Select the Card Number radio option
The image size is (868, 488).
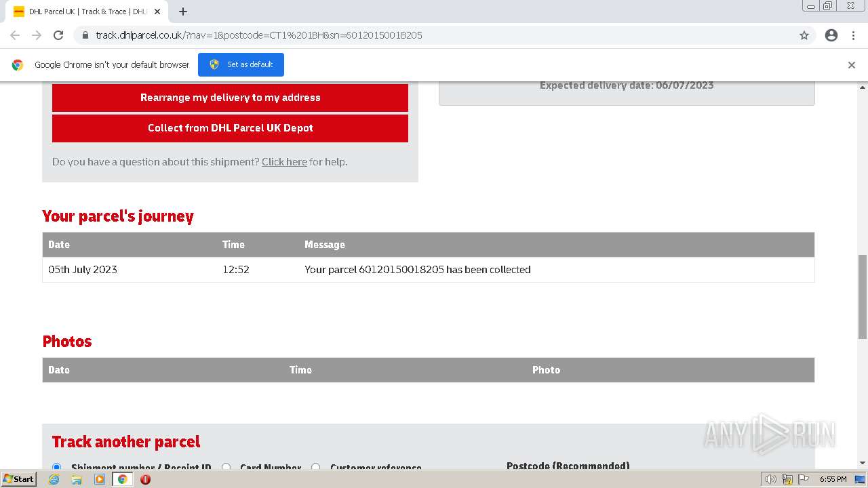226,468
